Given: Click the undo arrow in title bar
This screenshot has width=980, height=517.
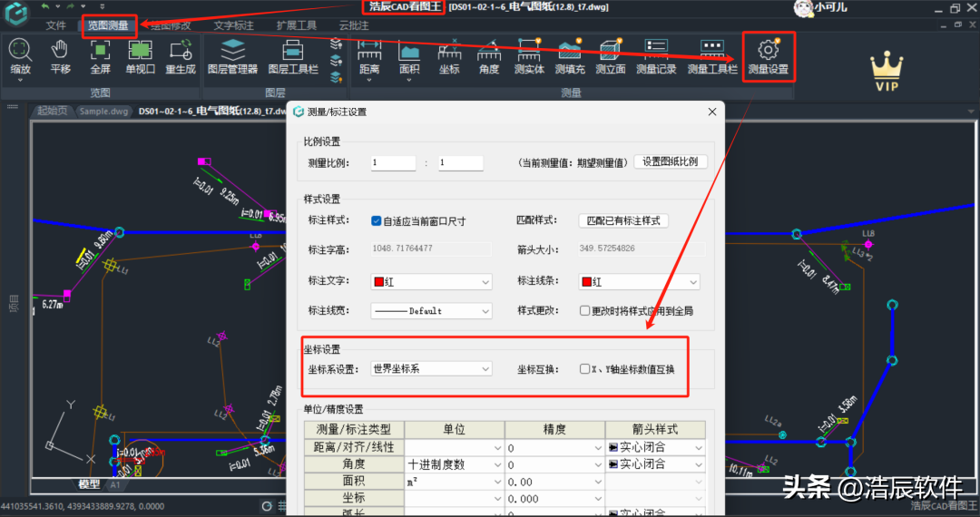Looking at the screenshot, I should pos(45,6).
